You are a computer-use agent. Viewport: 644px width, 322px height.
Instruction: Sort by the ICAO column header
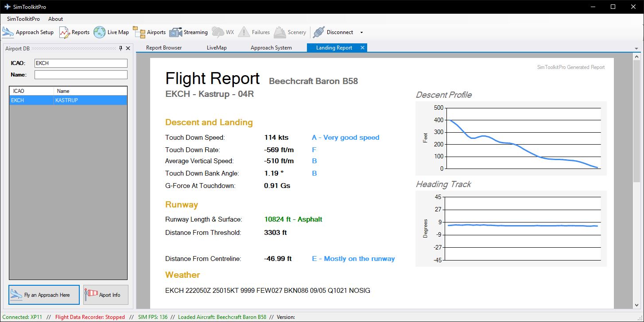[x=31, y=91]
